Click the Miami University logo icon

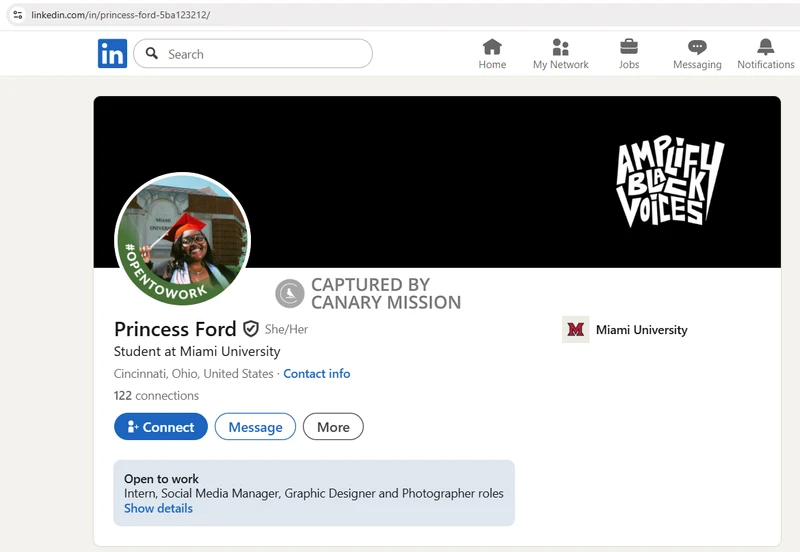click(576, 330)
